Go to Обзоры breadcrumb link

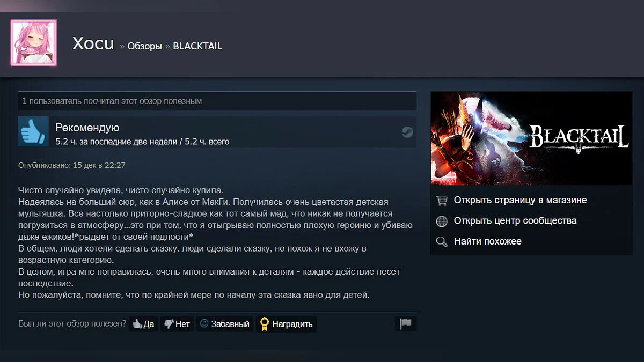(x=144, y=46)
